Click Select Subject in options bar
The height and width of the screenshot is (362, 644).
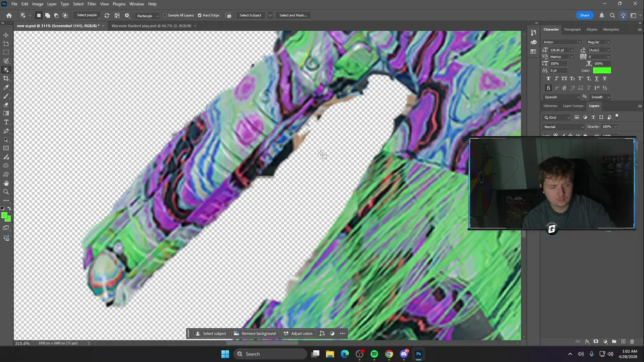[x=250, y=15]
